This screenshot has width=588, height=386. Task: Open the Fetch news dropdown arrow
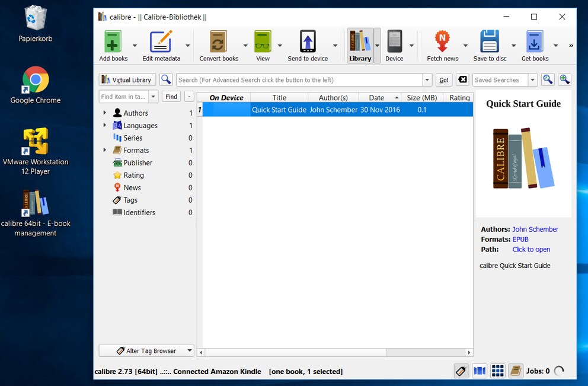(465, 46)
